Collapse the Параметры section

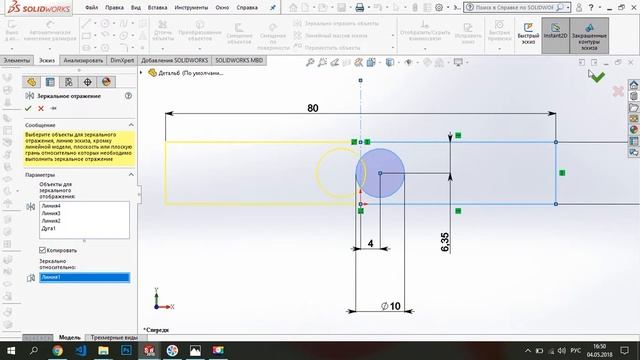click(x=131, y=175)
